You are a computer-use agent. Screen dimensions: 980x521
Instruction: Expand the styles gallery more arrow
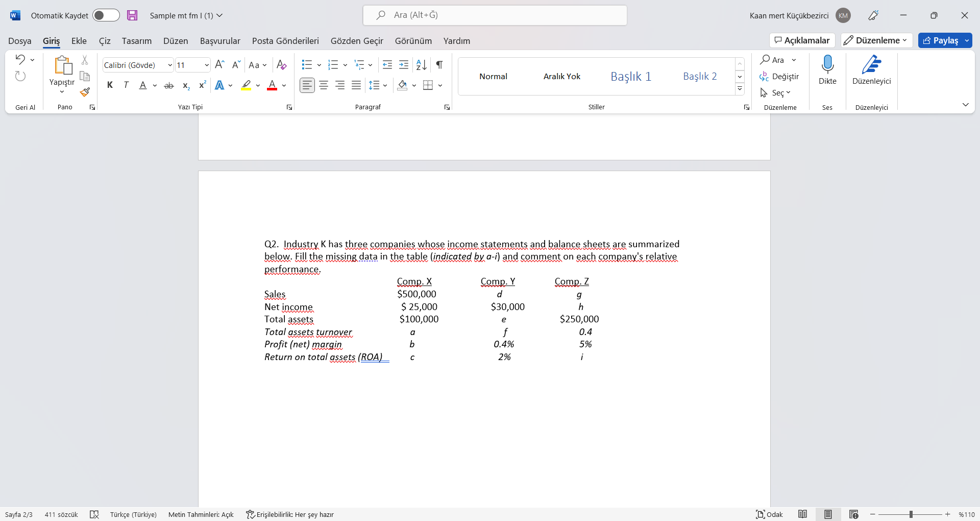coord(740,89)
